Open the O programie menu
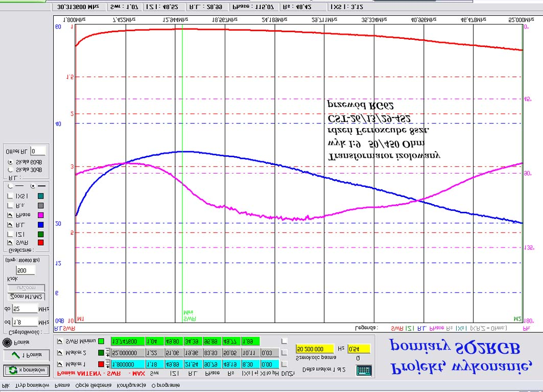543x392 pixels. pos(166,385)
